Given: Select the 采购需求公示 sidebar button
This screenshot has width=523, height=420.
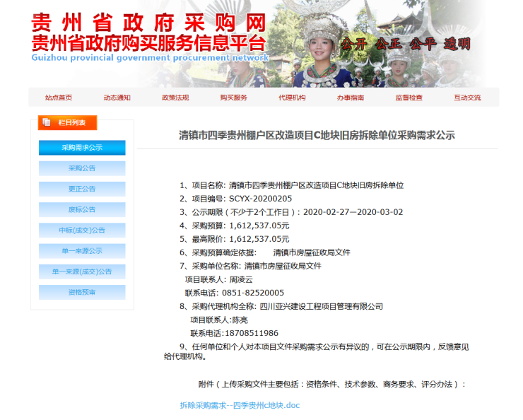Looking at the screenshot, I should tap(82, 148).
